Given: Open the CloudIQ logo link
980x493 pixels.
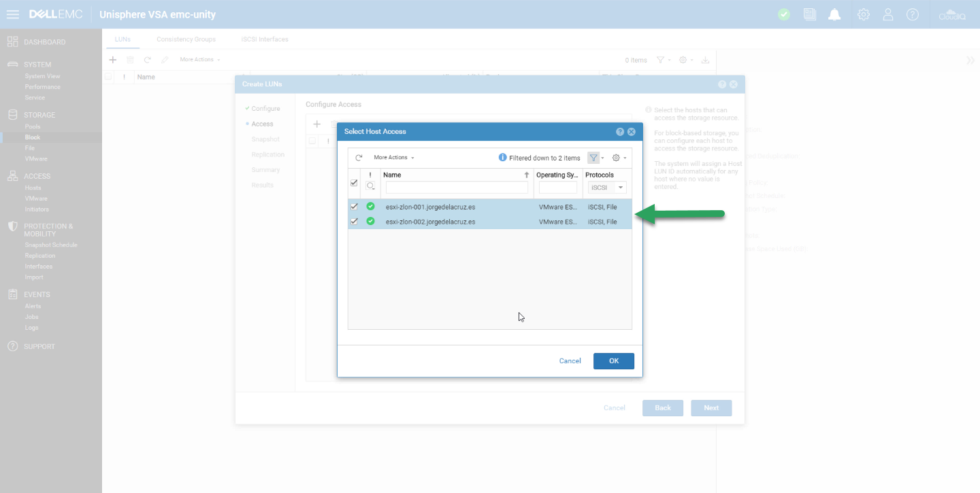Looking at the screenshot, I should click(952, 14).
